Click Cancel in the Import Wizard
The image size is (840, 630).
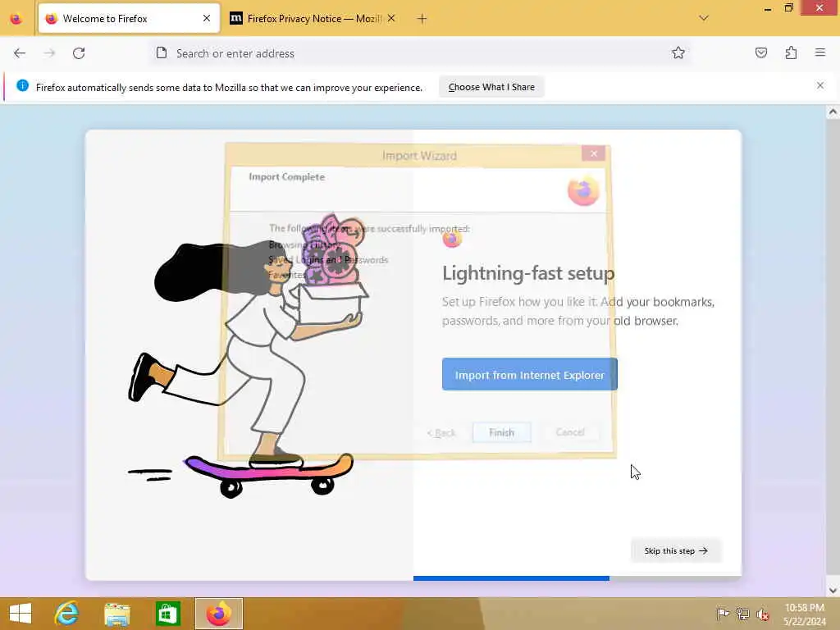570,431
